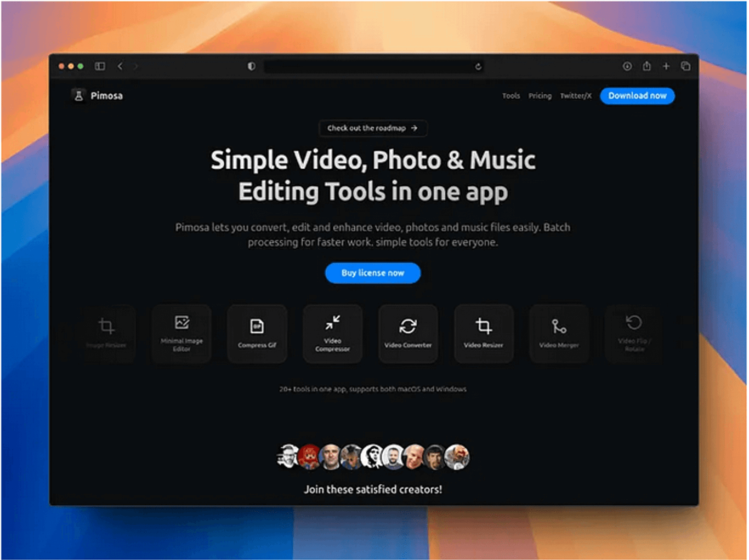Click the 'Join these satisfied creators!' text
Screen dimensions: 749x560
(x=373, y=489)
